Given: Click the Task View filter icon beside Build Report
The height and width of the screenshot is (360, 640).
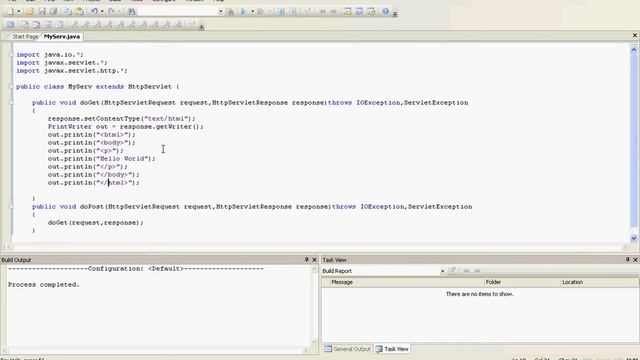Looking at the screenshot, I should (x=452, y=271).
